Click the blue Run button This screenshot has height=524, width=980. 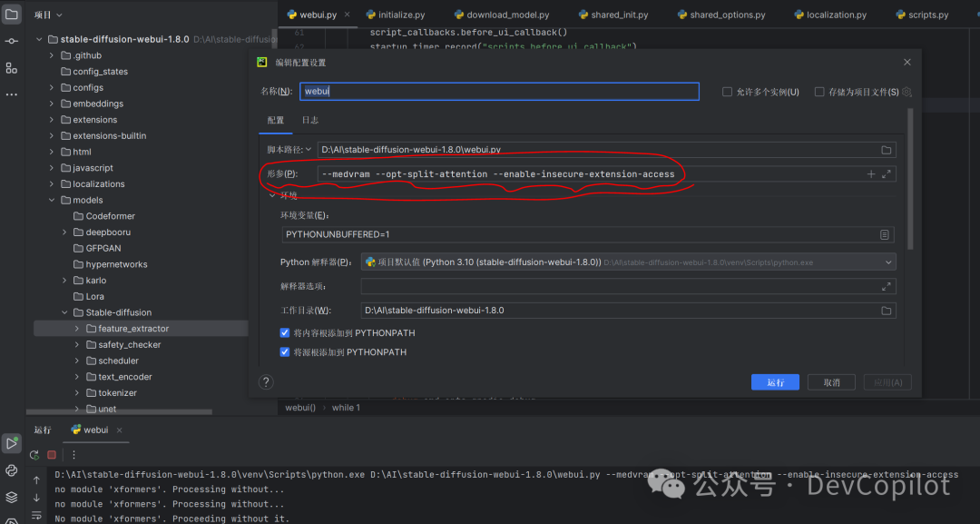point(775,382)
